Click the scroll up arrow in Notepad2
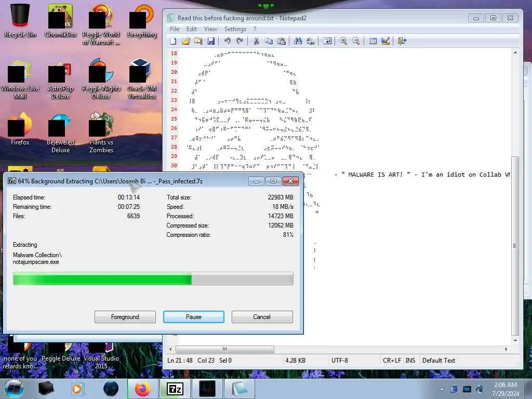Image resolution: width=532 pixels, height=399 pixels. pyautogui.click(x=515, y=52)
